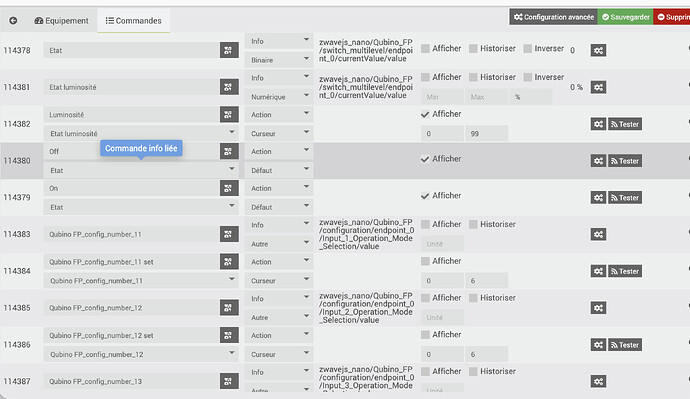Open icon picker for the On command
The image size is (690, 399).
pos(229,188)
